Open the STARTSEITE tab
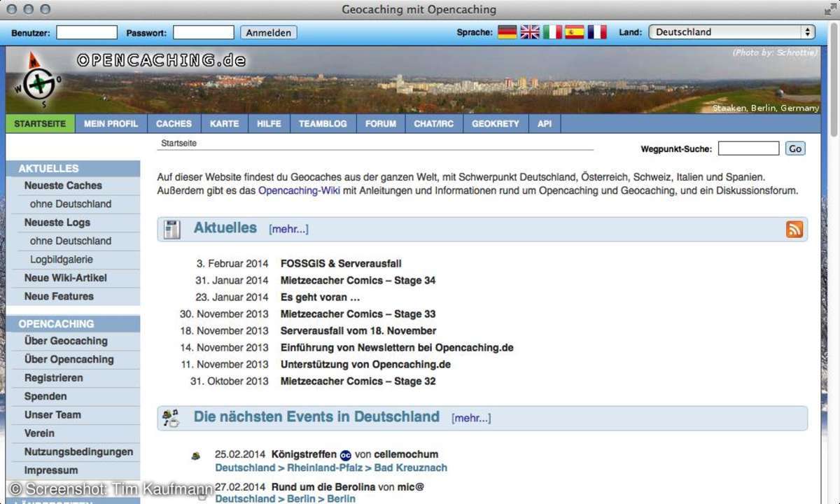Image resolution: width=840 pixels, height=504 pixels. coord(40,123)
